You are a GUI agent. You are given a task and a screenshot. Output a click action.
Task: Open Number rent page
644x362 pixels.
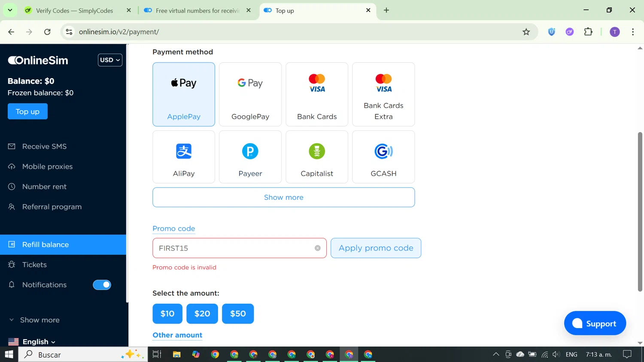coord(63,187)
